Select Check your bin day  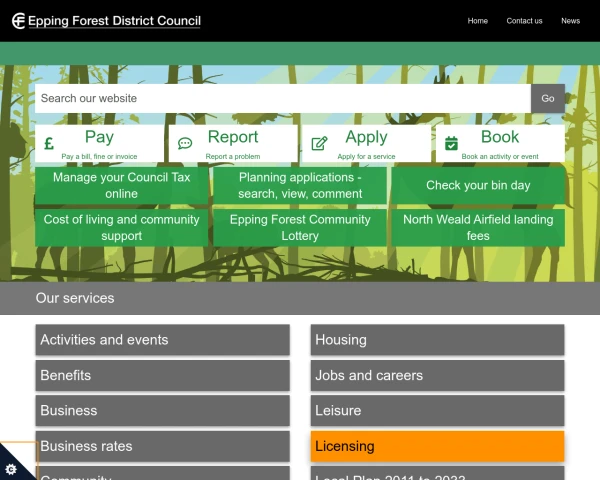478,185
